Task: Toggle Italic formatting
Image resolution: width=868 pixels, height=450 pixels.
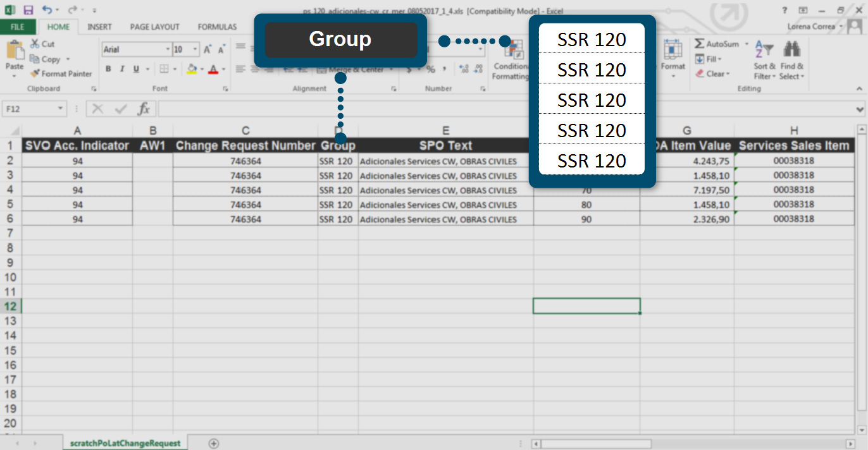Action: pyautogui.click(x=123, y=70)
